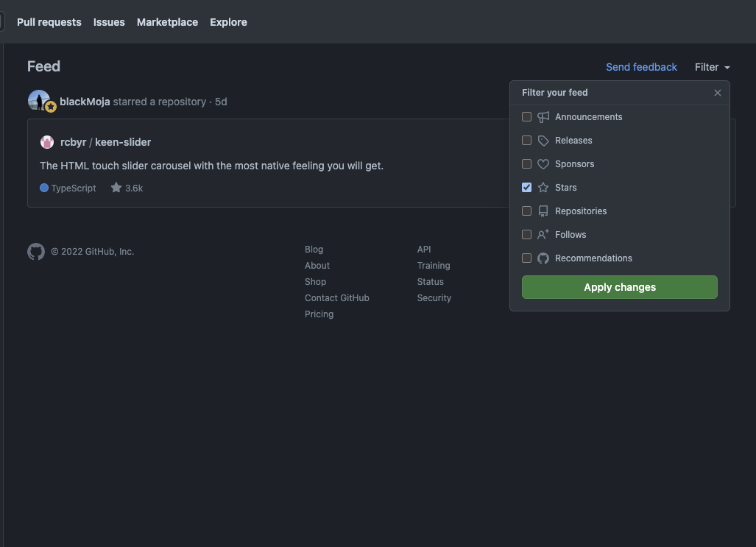Enable the Announcements checkbox
The image size is (756, 547).
click(526, 117)
